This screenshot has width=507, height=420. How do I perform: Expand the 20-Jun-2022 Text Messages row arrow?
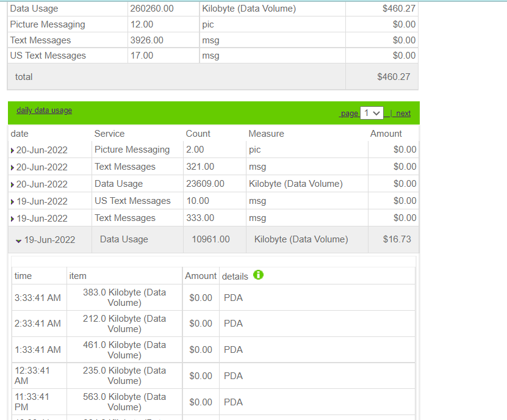coord(13,167)
